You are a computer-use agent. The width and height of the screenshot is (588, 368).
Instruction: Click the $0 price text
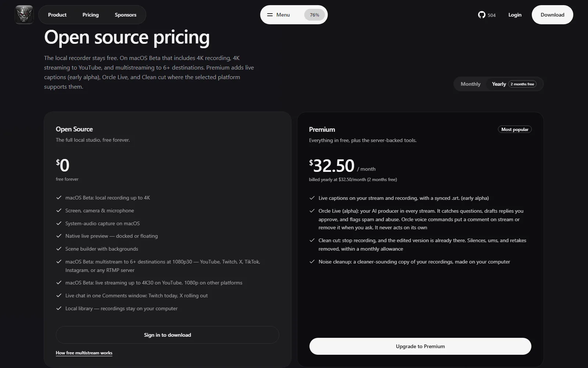click(x=63, y=165)
